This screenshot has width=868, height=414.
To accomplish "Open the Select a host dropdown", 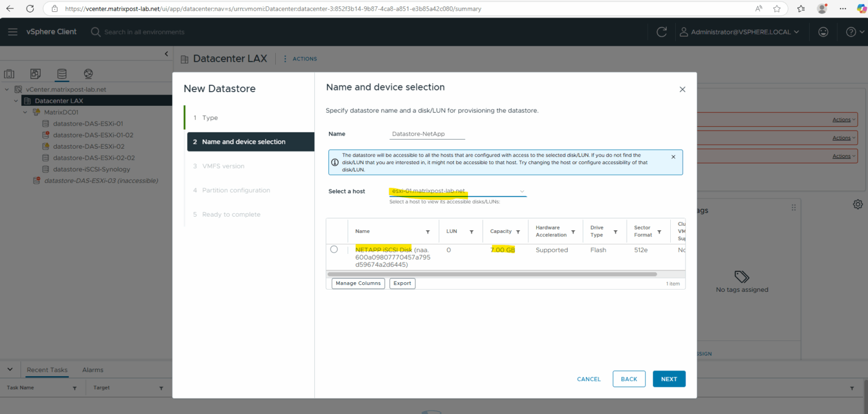I will click(522, 191).
